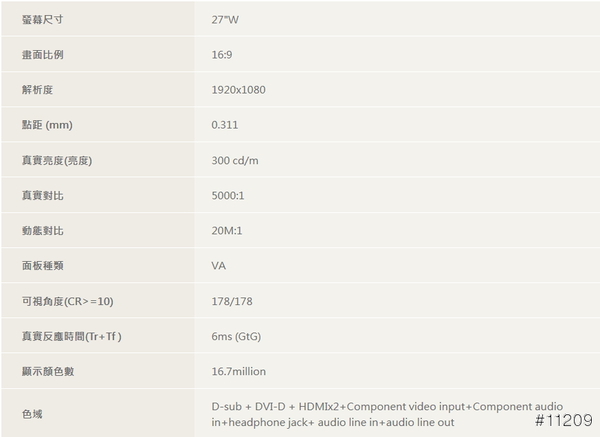Select the 16:9 aspect ratio value
600x437 pixels.
click(x=223, y=55)
